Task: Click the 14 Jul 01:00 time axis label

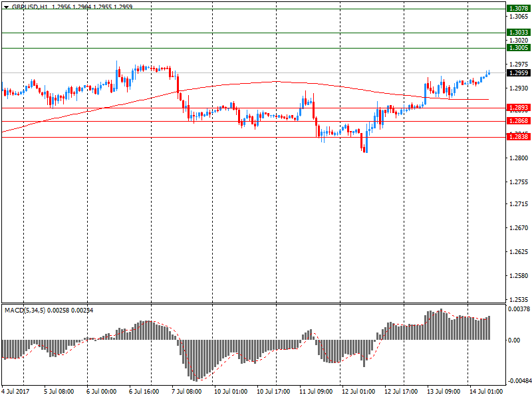Action: 486,391
